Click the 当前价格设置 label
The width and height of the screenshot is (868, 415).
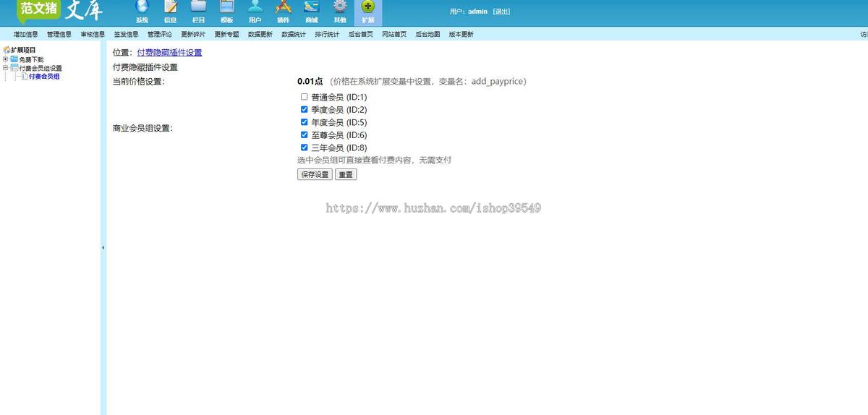tap(139, 82)
